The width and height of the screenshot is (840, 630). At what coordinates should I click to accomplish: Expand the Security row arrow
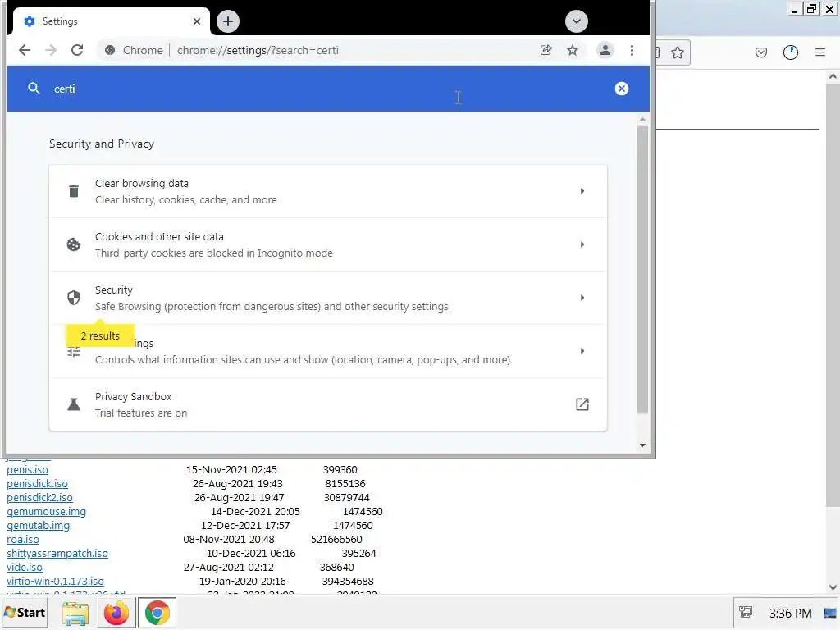[x=582, y=298]
